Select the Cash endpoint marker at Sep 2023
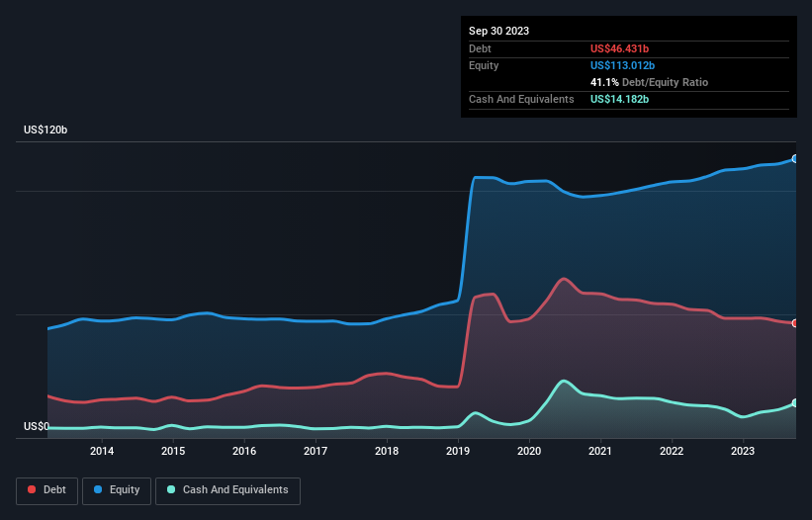Viewport: 812px width, 520px height. [795, 403]
